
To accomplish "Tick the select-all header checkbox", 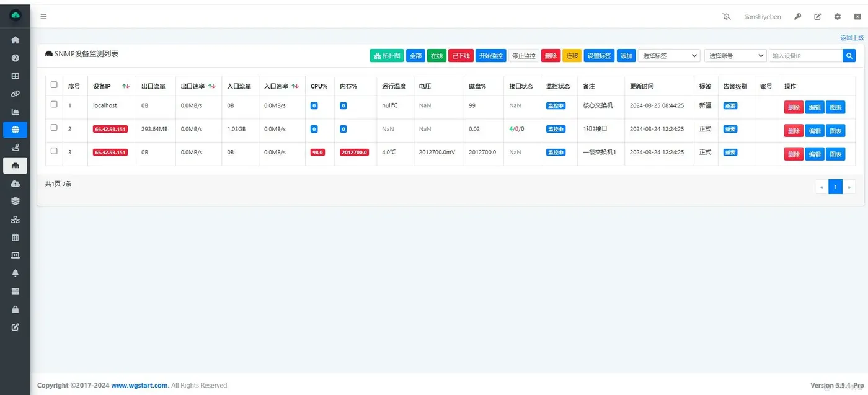I will pyautogui.click(x=54, y=85).
